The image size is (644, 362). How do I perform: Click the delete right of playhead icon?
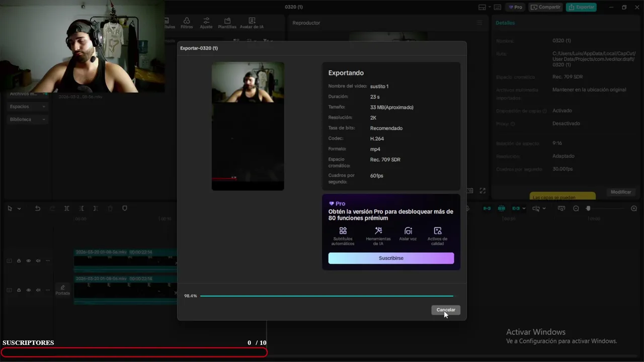[96, 208]
